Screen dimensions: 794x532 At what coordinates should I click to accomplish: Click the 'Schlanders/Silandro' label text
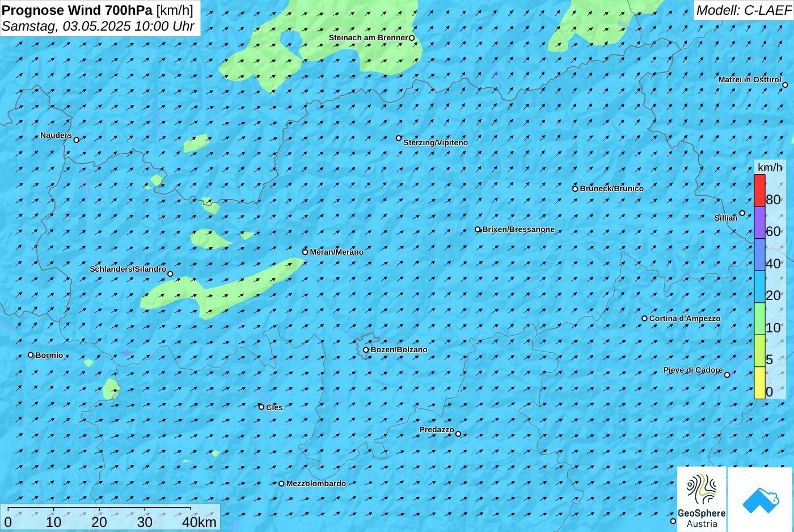(128, 269)
